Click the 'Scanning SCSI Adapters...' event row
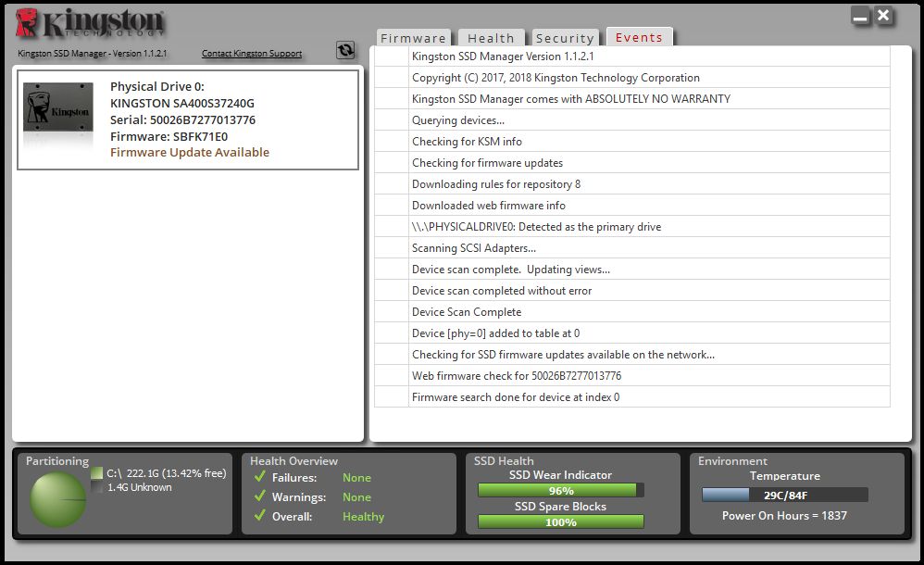Image resolution: width=924 pixels, height=565 pixels. point(631,247)
